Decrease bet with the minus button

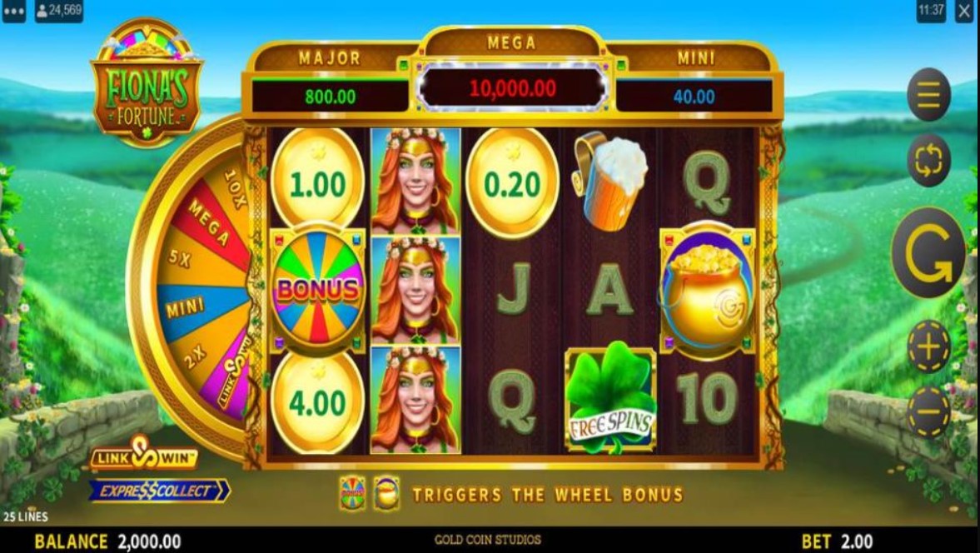[928, 411]
